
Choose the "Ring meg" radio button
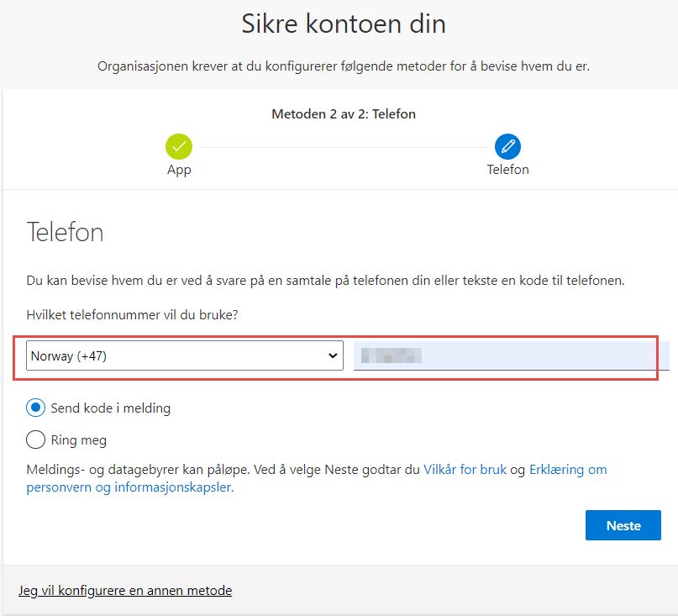coord(36,440)
